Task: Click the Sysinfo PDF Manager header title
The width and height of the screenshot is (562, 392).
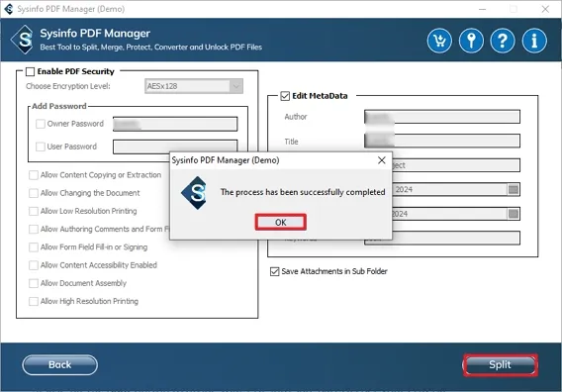Action: tap(95, 34)
